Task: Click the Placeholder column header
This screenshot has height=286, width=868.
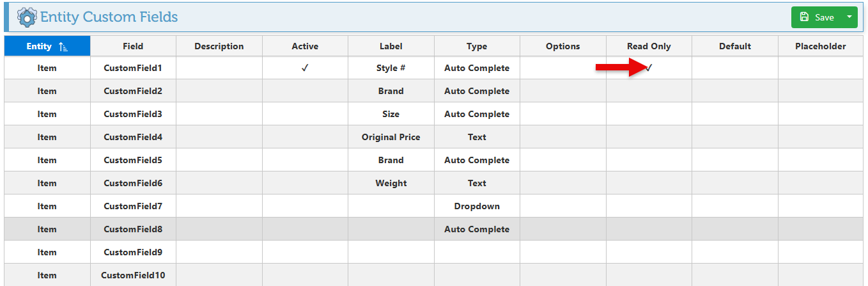Action: tap(820, 46)
